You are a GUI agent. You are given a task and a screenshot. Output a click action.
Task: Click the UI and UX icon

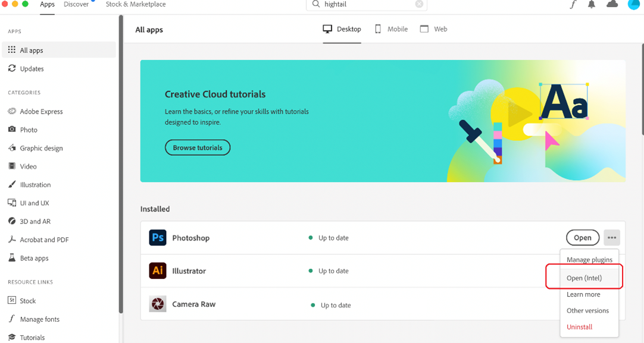pyautogui.click(x=12, y=203)
